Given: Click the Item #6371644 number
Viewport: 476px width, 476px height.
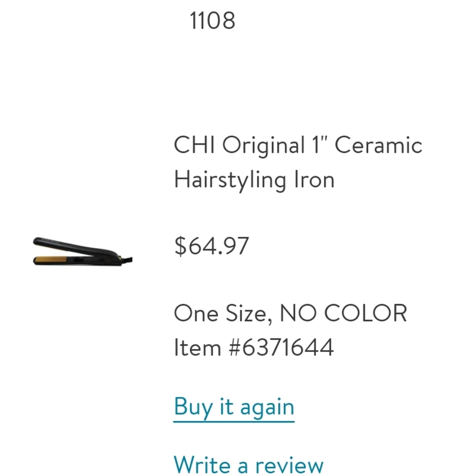Looking at the screenshot, I should pos(255,347).
